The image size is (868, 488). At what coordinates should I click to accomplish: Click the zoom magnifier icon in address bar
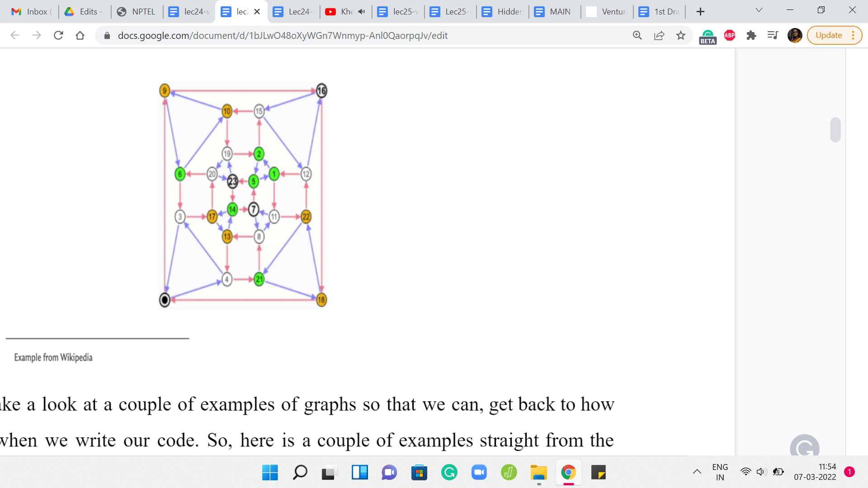point(637,35)
